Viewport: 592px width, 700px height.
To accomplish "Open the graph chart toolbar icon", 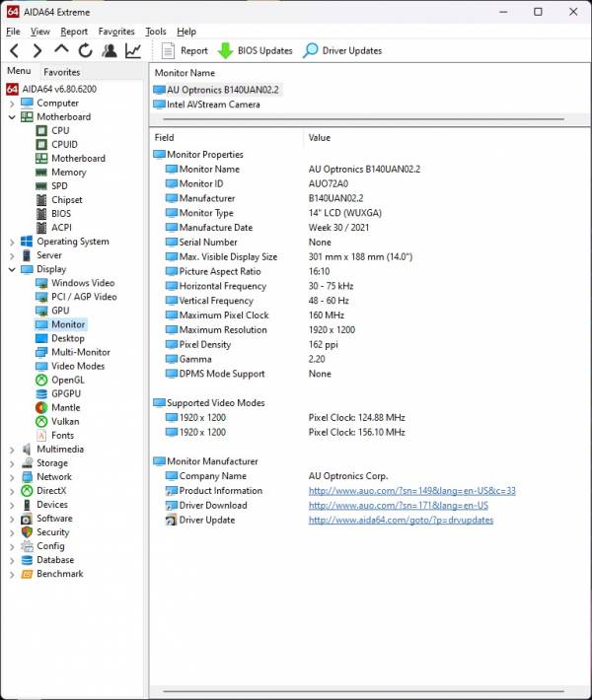I will (x=132, y=51).
